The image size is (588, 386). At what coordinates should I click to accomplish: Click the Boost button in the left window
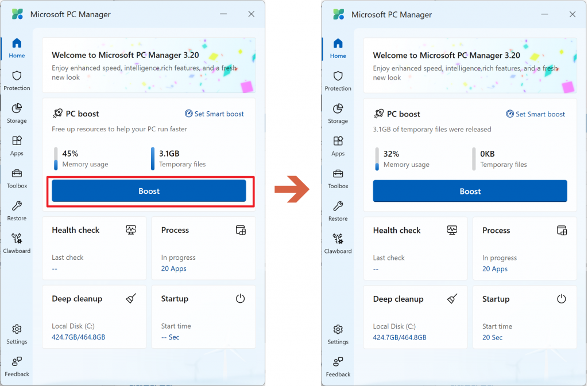click(149, 191)
